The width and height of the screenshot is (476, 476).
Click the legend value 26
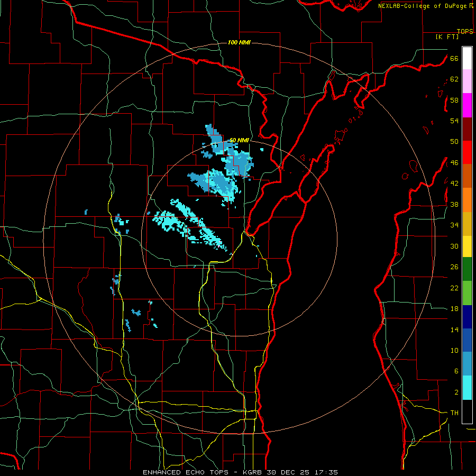coord(454,267)
